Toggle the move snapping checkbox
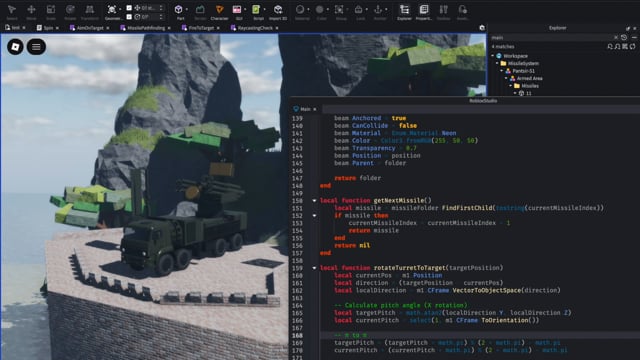Image resolution: width=640 pixels, height=360 pixels. pyautogui.click(x=129, y=8)
